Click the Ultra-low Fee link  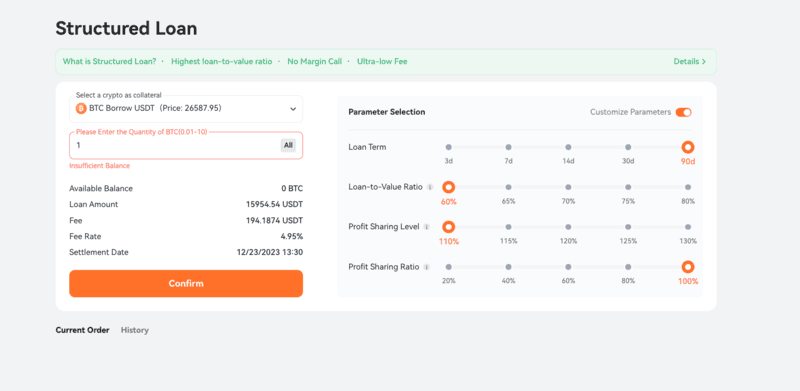(382, 62)
